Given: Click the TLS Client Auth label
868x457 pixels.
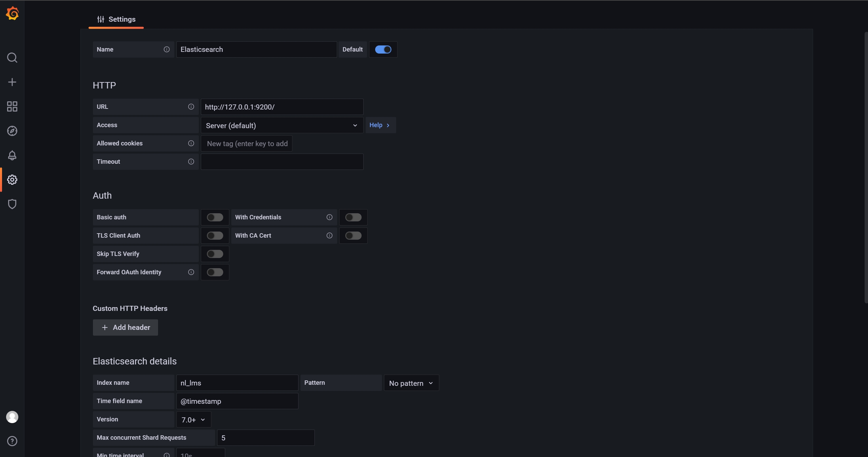Looking at the screenshot, I should (118, 236).
